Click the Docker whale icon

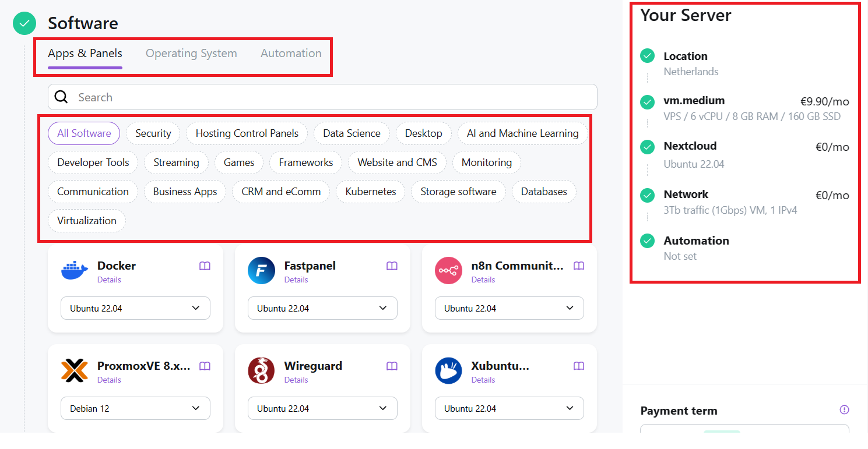click(x=74, y=271)
